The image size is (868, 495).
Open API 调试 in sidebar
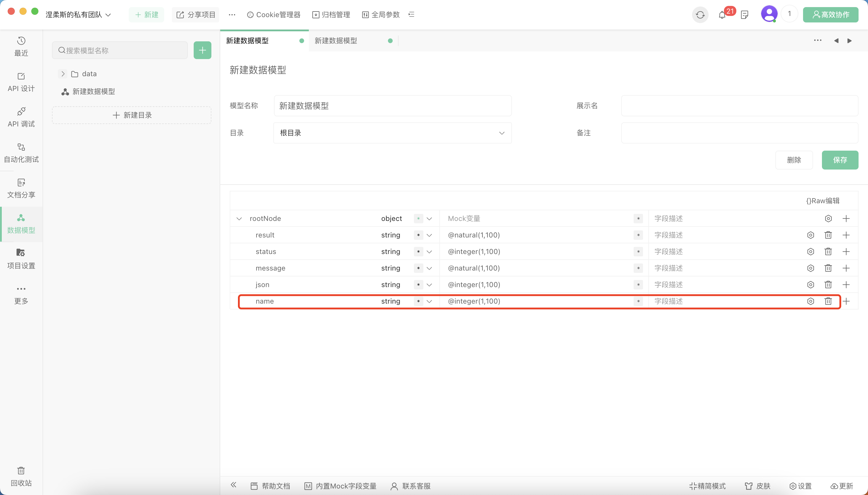21,117
